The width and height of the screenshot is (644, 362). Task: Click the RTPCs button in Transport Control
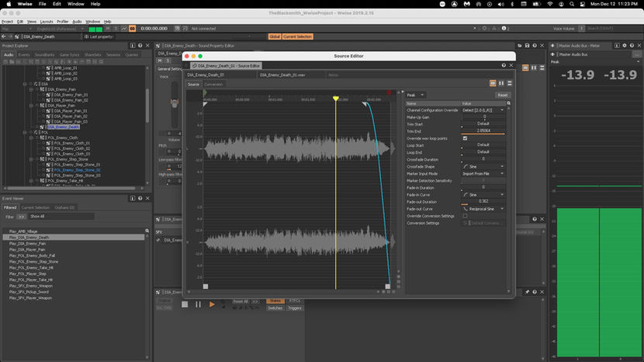295,301
